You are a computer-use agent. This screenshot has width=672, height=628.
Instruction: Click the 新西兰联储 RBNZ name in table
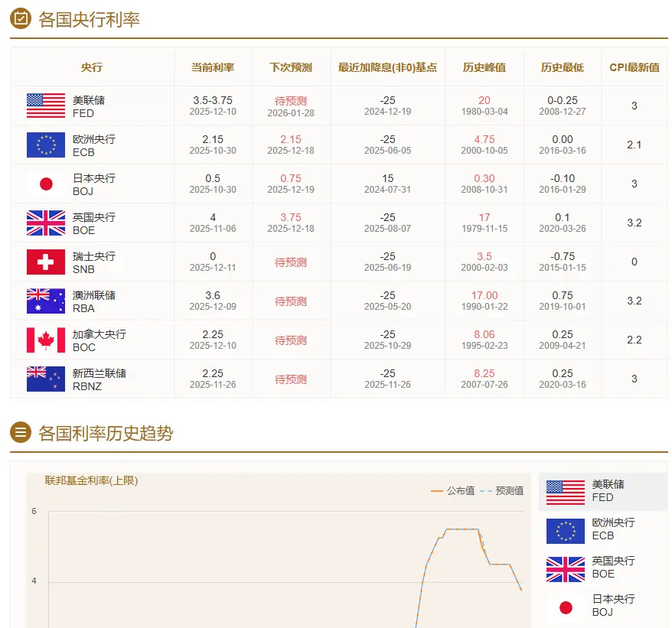pos(99,379)
